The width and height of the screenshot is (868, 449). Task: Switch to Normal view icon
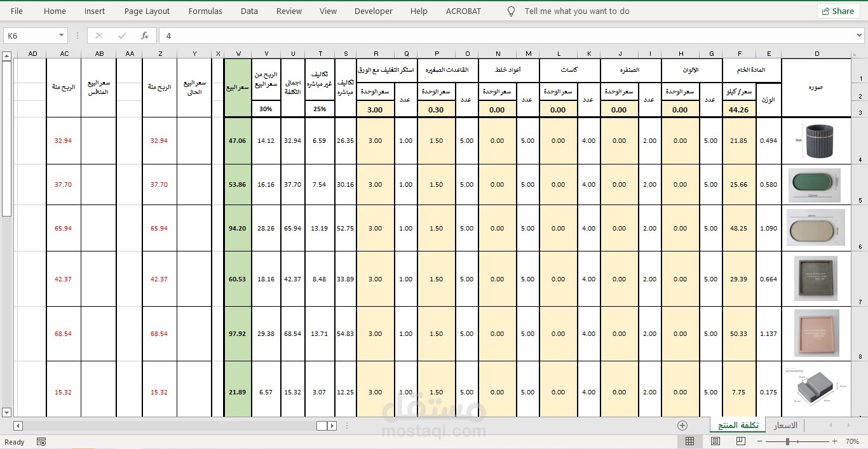689,441
